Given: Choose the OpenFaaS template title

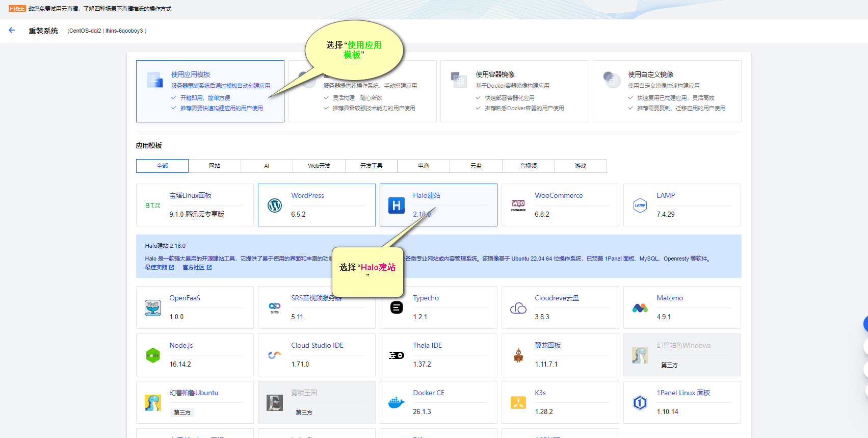Looking at the screenshot, I should (x=185, y=298).
